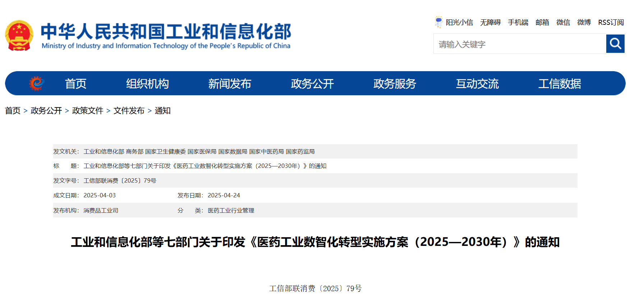Click the 邮箱 mailbox link
Image resolution: width=644 pixels, height=298 pixels.
pos(542,22)
